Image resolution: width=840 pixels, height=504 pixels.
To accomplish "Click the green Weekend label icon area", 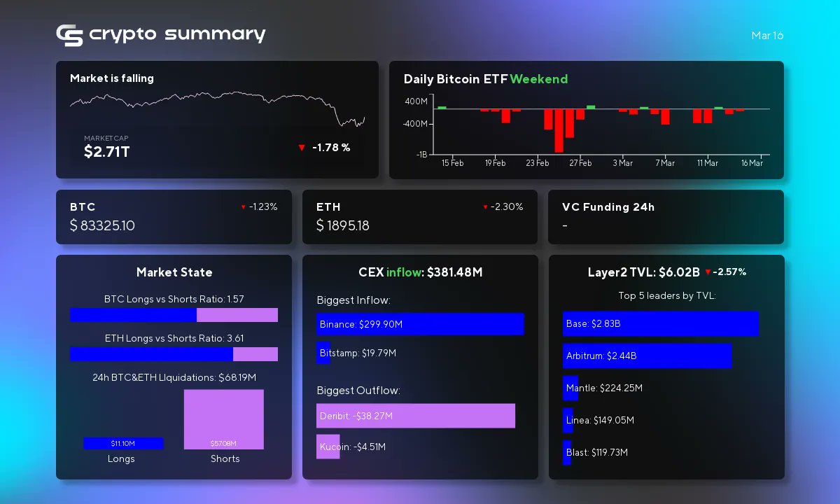I will [539, 79].
